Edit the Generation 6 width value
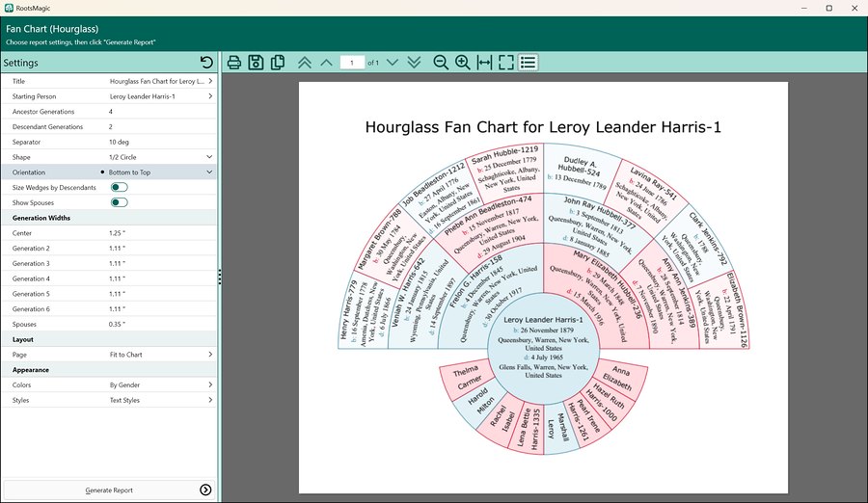Screen dimensions: 868x503 tap(117, 308)
